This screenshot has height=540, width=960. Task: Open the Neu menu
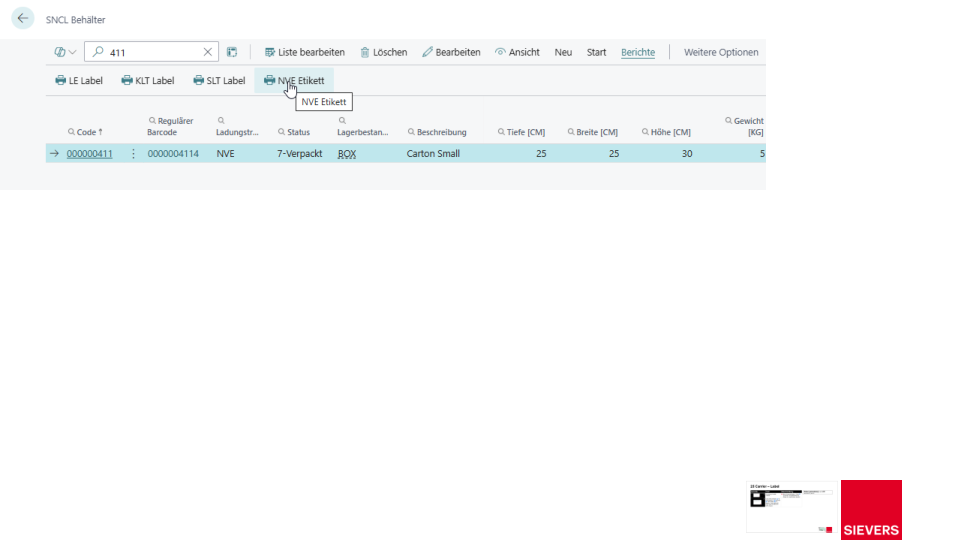click(x=563, y=52)
